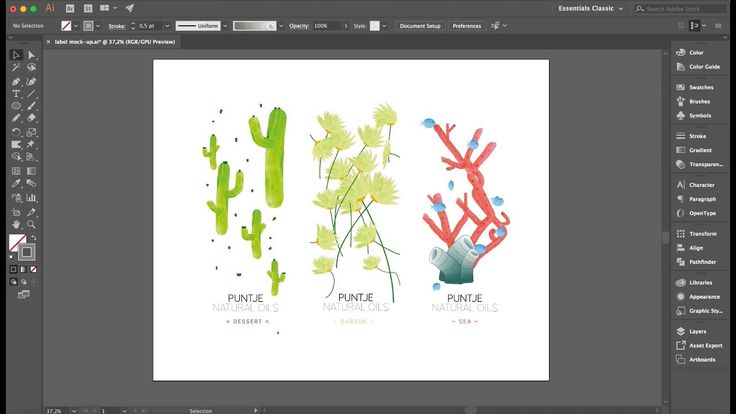The height and width of the screenshot is (414, 736).
Task: Activate the Type tool
Action: tap(16, 94)
